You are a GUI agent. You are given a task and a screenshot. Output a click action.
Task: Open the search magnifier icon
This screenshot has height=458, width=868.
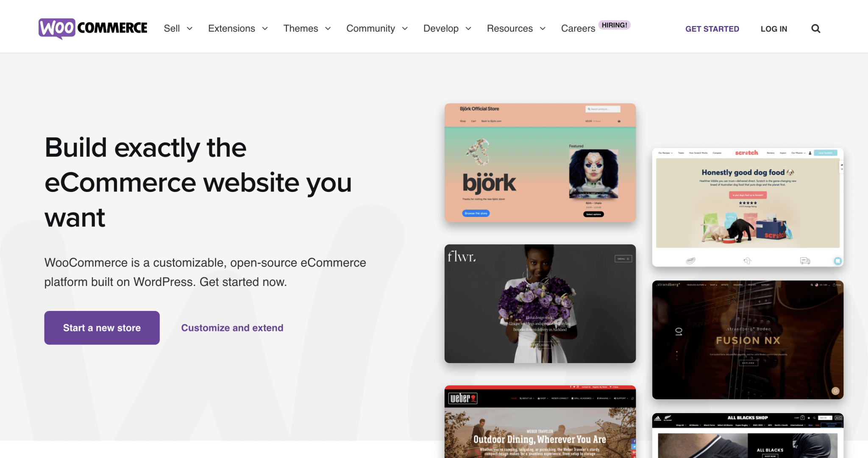[x=815, y=29]
